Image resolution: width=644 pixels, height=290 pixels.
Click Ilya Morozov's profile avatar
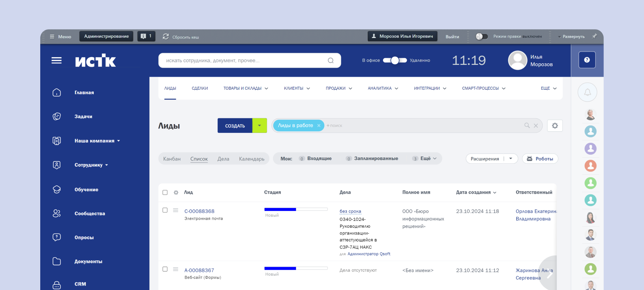pyautogui.click(x=517, y=60)
